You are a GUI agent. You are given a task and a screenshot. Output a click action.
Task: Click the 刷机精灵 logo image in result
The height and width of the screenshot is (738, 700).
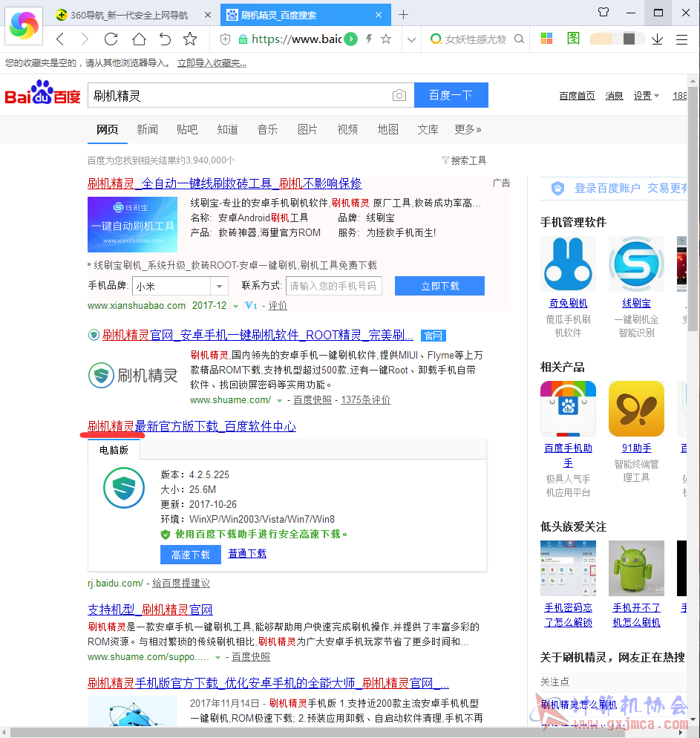[133, 375]
